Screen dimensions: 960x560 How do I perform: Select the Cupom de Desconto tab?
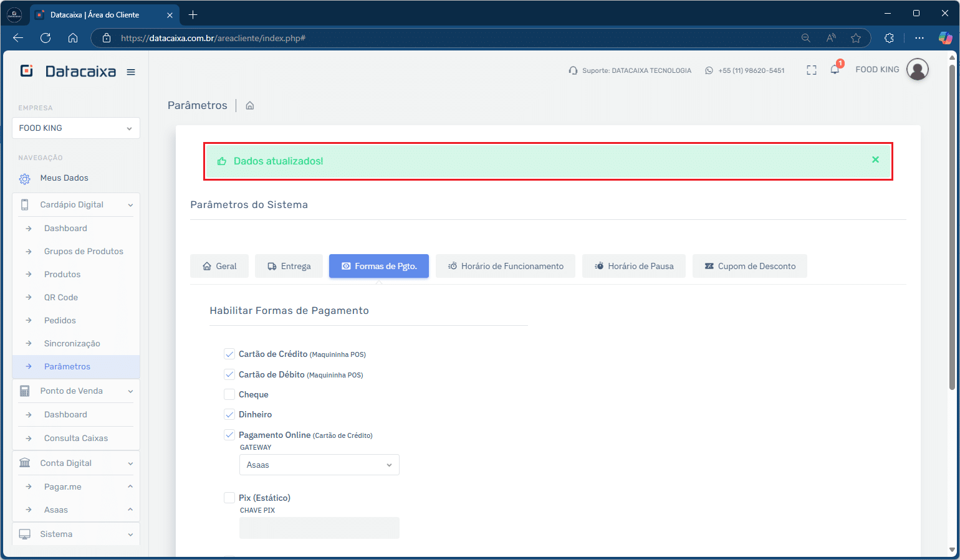(749, 267)
